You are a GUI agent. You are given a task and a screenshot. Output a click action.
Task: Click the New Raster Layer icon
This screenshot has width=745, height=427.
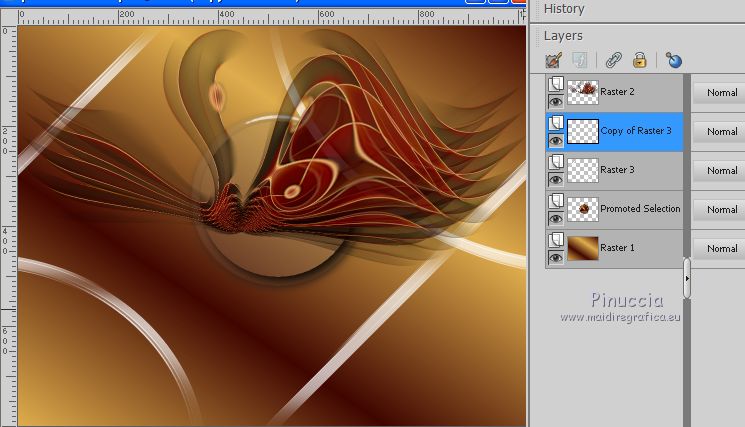pos(554,61)
